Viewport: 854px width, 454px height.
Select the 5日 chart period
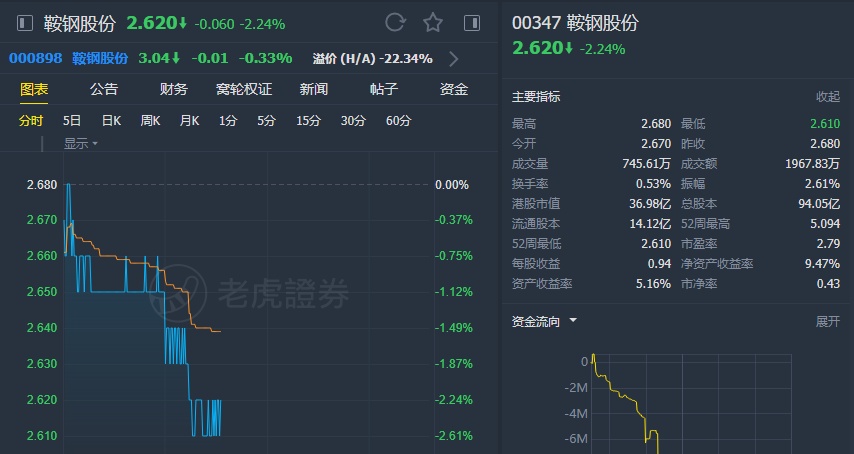point(72,121)
